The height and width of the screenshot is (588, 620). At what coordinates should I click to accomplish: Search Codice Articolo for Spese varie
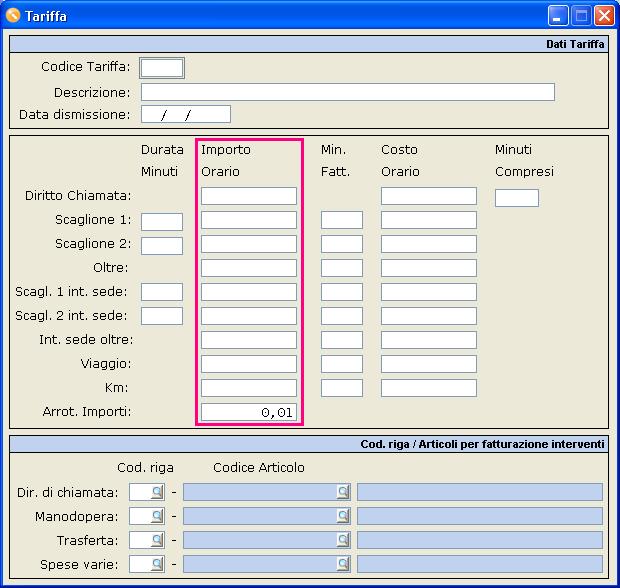(343, 564)
